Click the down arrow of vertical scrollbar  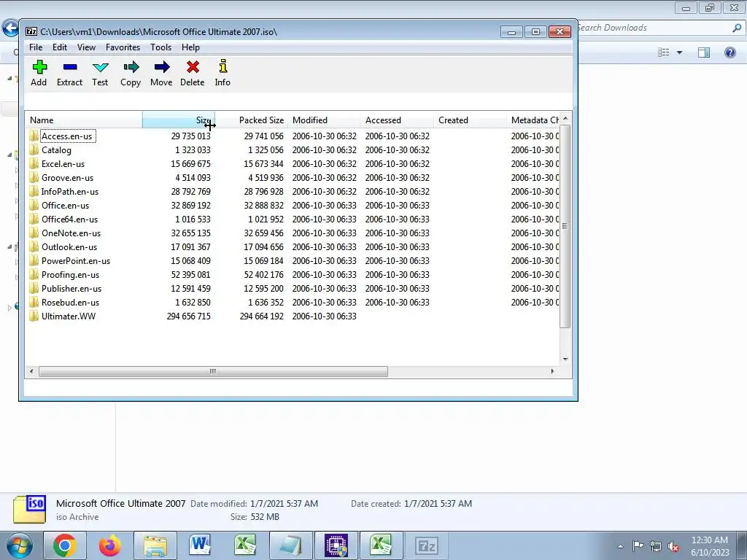click(x=565, y=359)
